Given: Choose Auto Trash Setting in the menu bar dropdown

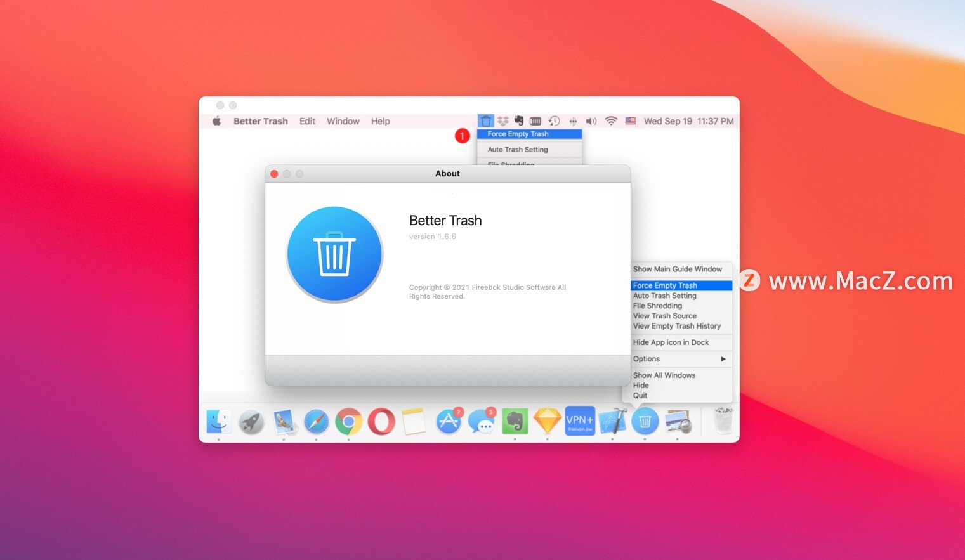Looking at the screenshot, I should (x=529, y=150).
